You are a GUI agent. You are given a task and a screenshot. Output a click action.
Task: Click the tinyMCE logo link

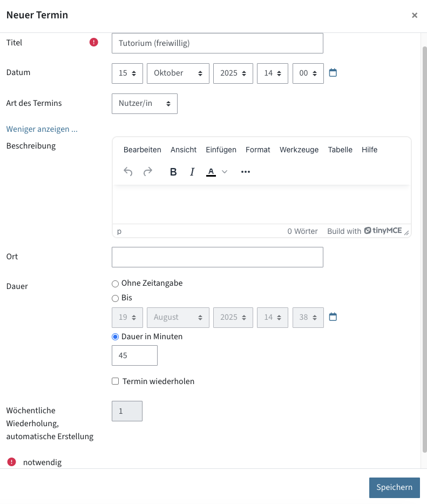tap(383, 231)
